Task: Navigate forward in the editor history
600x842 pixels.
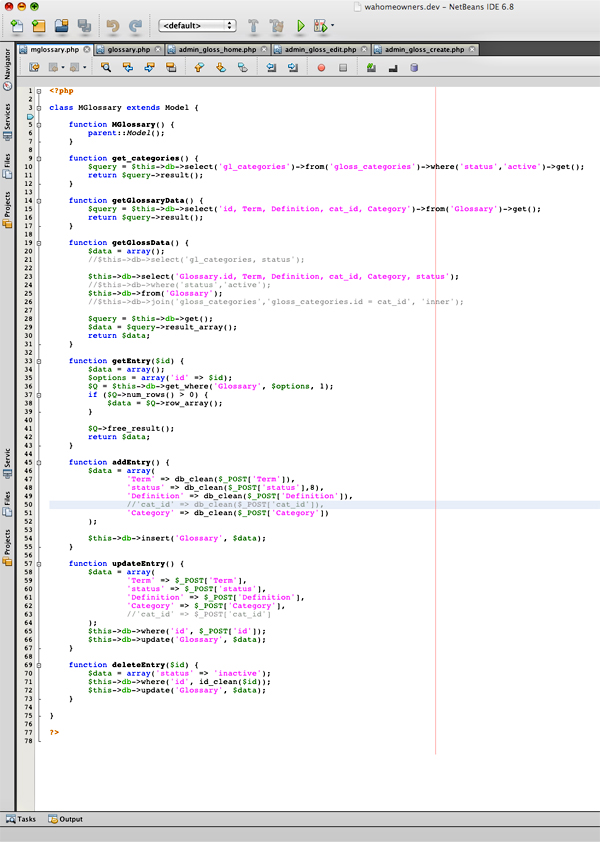Action: pos(75,68)
